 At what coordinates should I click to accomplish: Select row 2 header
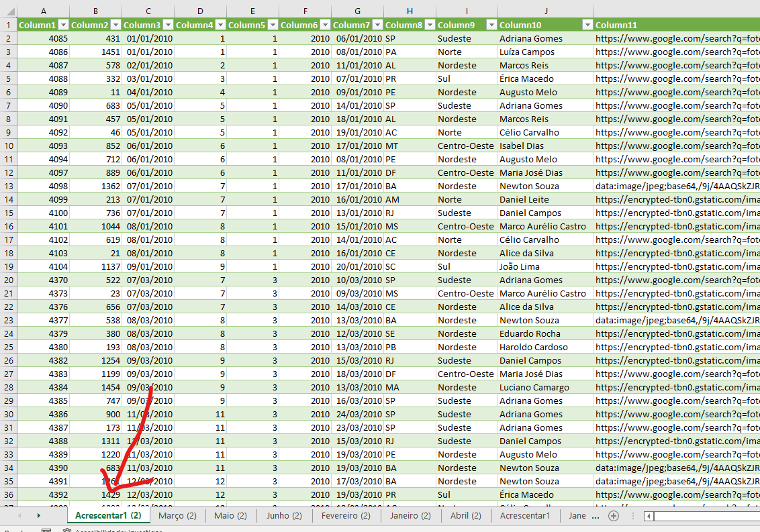tap(8, 38)
